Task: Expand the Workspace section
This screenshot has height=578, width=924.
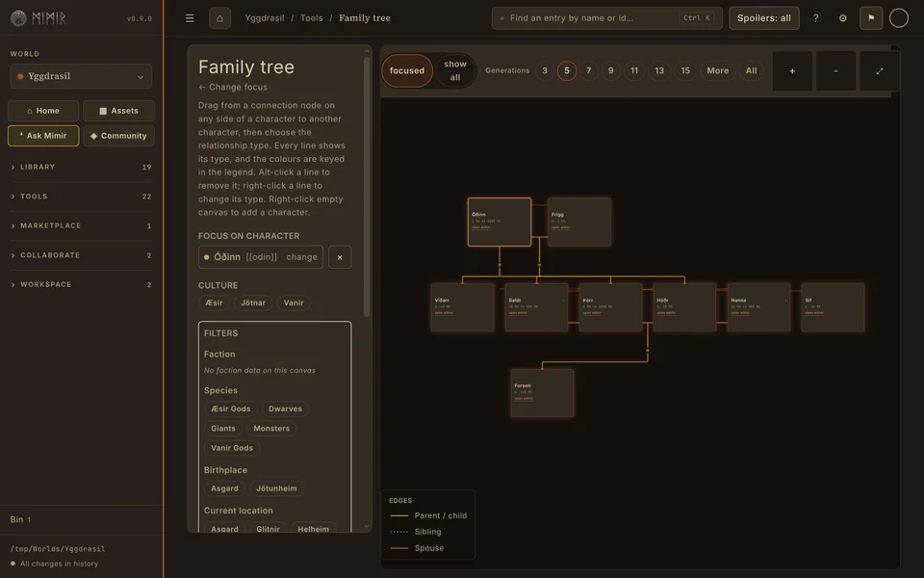Action: click(x=81, y=284)
